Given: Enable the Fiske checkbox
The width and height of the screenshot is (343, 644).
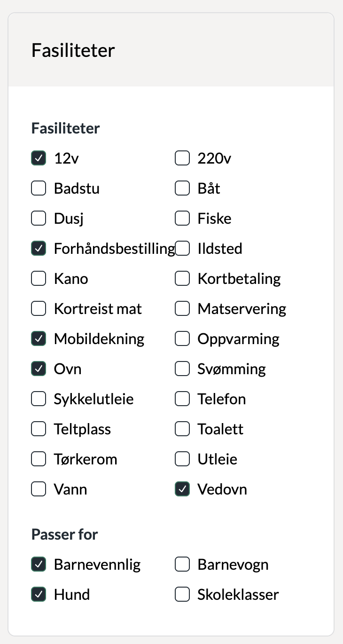Looking at the screenshot, I should [182, 219].
